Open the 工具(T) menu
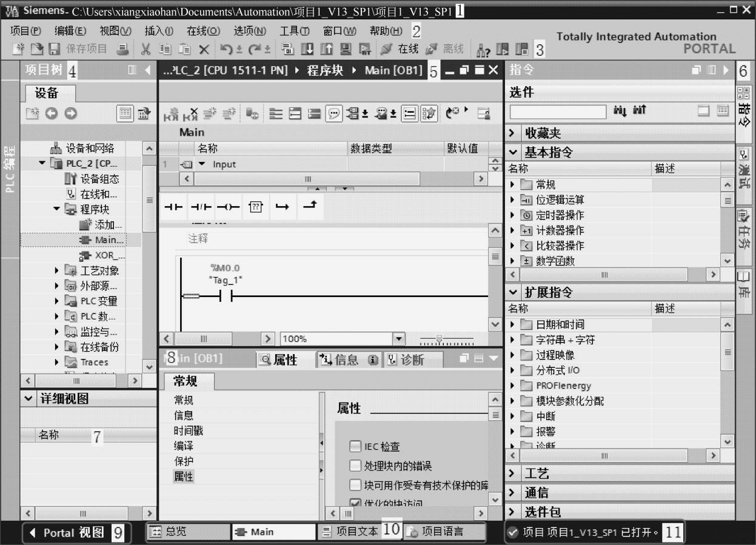Screen dimensions: 756x545 [x=295, y=31]
